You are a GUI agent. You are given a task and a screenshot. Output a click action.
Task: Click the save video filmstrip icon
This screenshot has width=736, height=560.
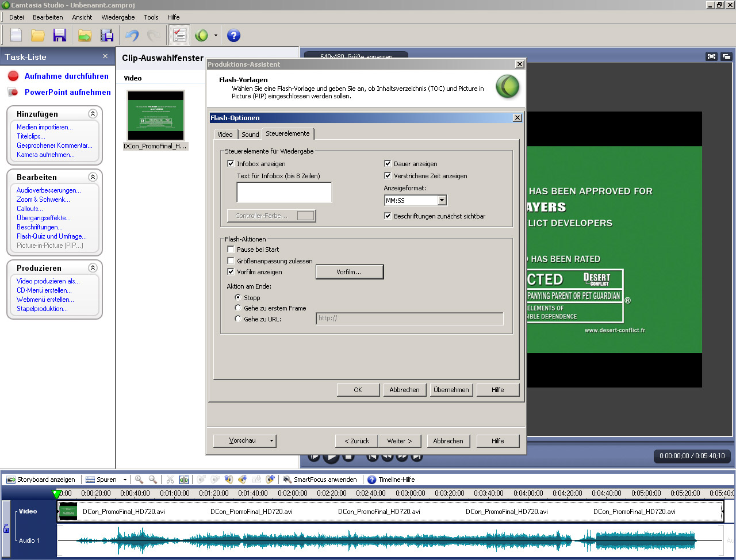tap(107, 36)
